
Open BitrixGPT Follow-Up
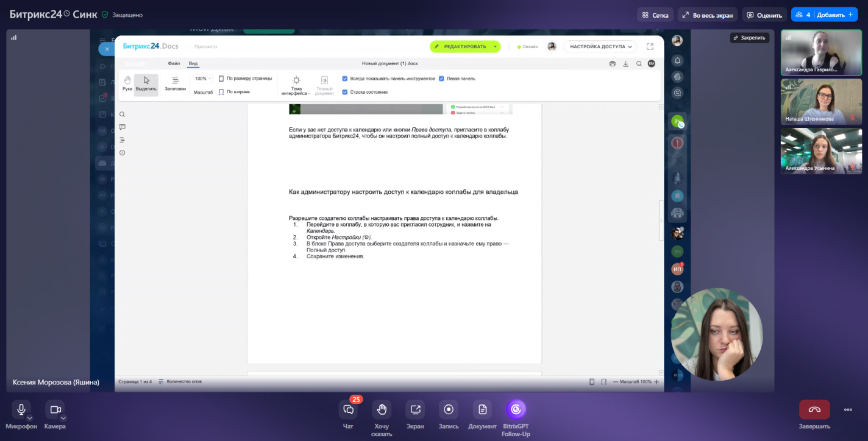pos(516,410)
